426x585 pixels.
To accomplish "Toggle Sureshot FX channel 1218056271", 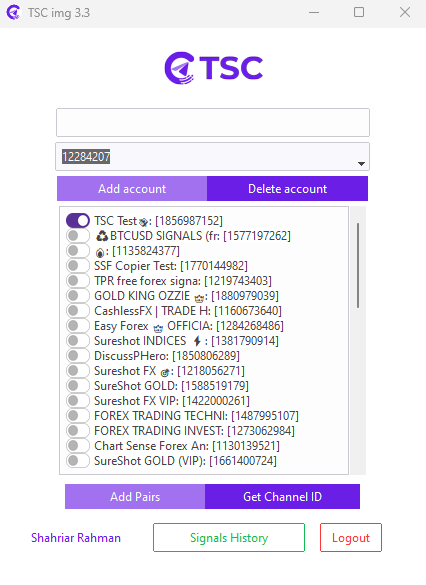I will (x=78, y=370).
